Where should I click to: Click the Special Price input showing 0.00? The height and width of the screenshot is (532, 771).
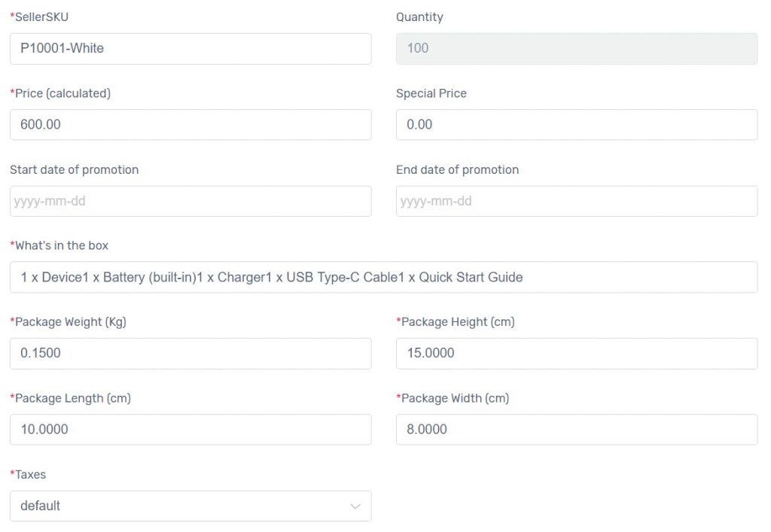[577, 124]
